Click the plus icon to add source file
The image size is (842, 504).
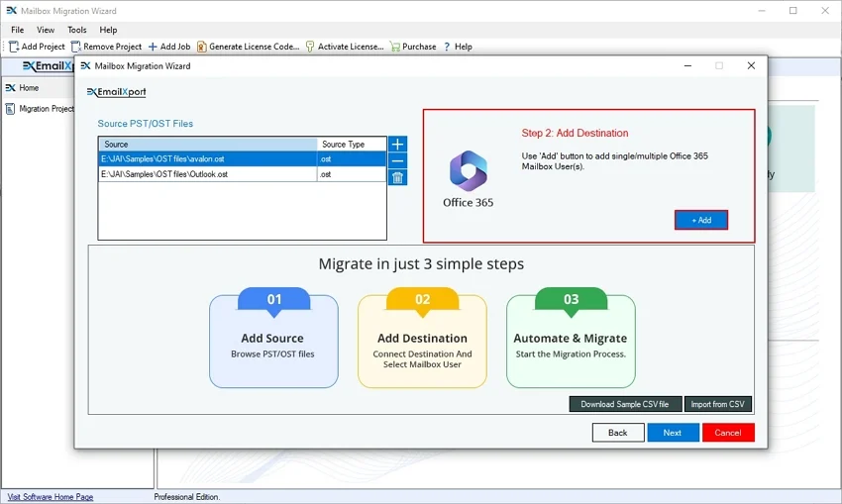tap(397, 145)
